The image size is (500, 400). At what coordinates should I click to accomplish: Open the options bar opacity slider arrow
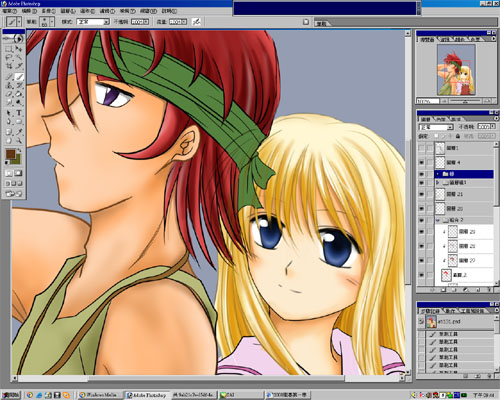147,22
